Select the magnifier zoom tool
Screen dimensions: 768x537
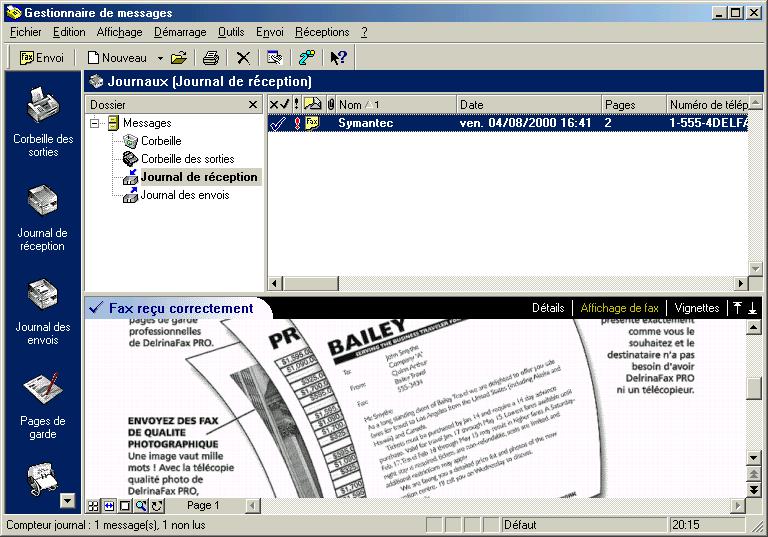tap(141, 506)
